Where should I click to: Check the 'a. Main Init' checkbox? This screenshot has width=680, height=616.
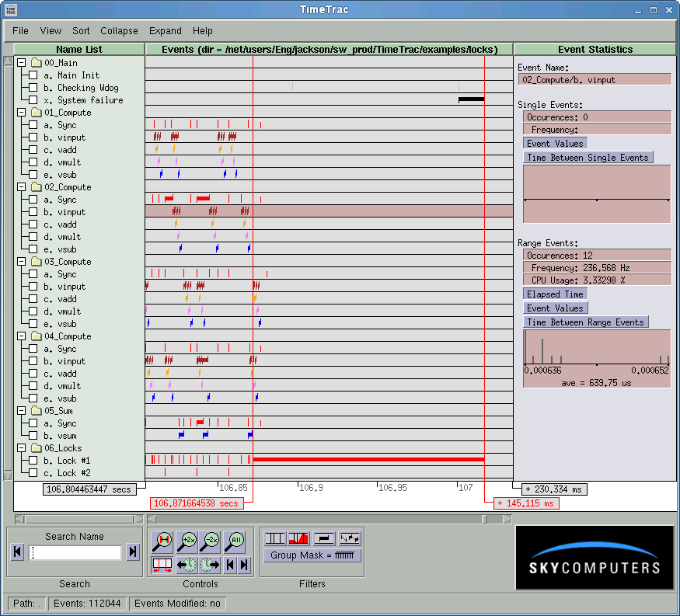click(33, 75)
